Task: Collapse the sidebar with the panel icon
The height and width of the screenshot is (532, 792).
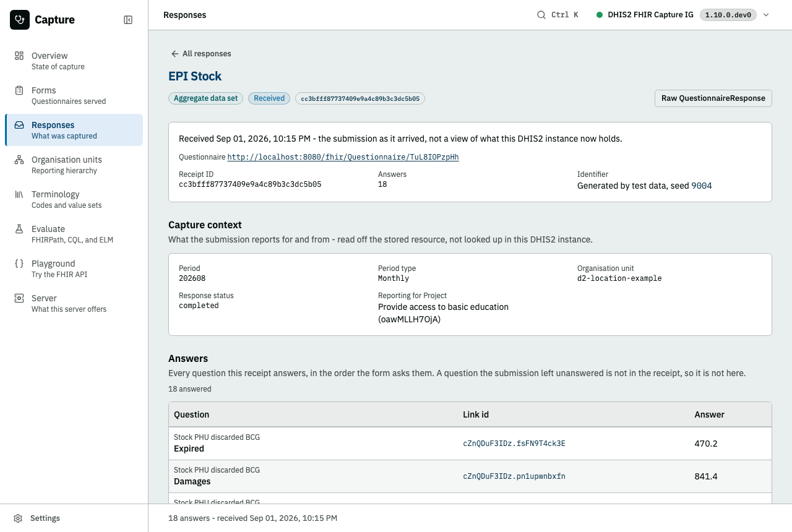Action: pyautogui.click(x=128, y=20)
